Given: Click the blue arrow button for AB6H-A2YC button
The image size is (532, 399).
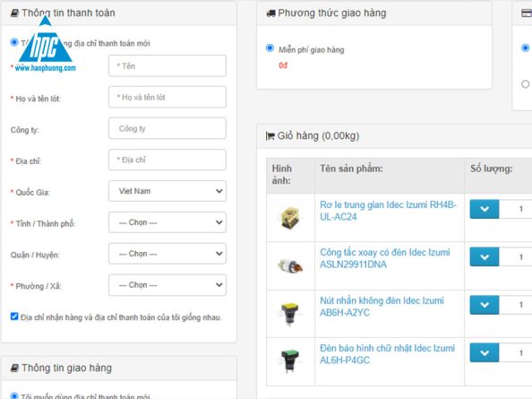Looking at the screenshot, I should click(485, 305).
